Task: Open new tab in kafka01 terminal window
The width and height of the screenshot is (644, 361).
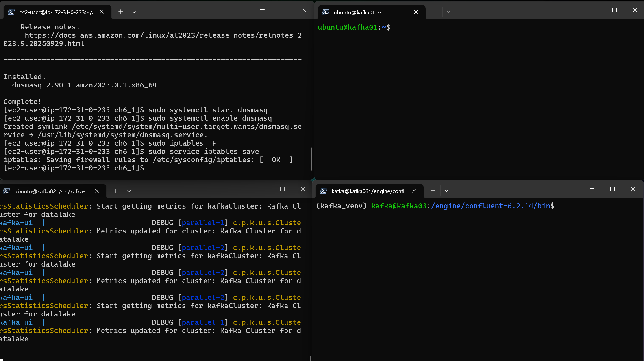Action: (x=435, y=12)
